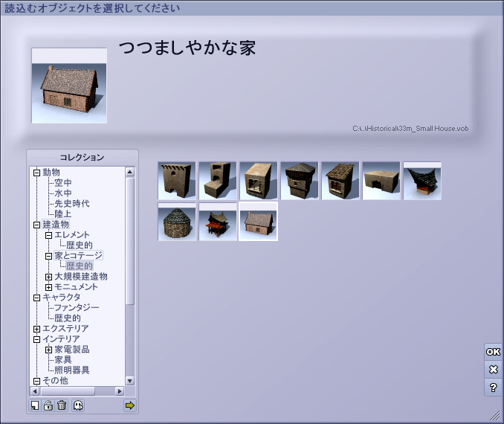Image resolution: width=504 pixels, height=424 pixels.
Task: Open help with the question mark button
Action: (x=493, y=388)
